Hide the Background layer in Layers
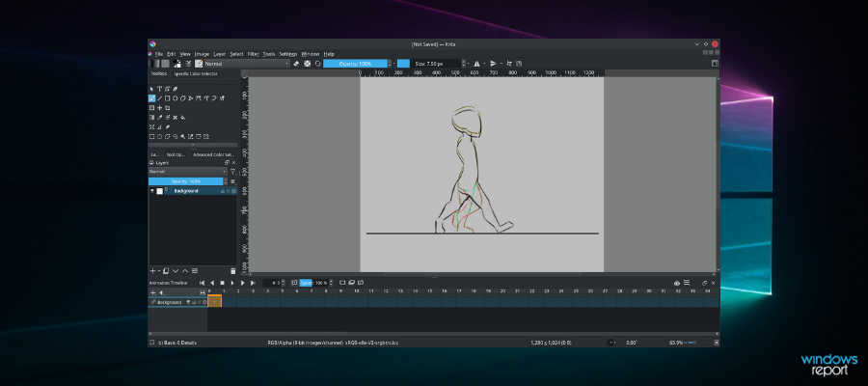 152,190
